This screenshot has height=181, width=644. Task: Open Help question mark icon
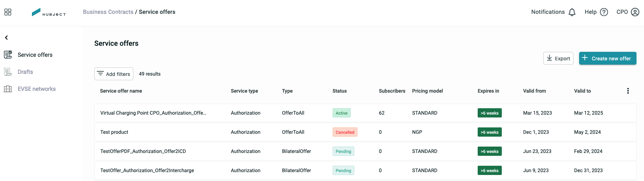604,12
